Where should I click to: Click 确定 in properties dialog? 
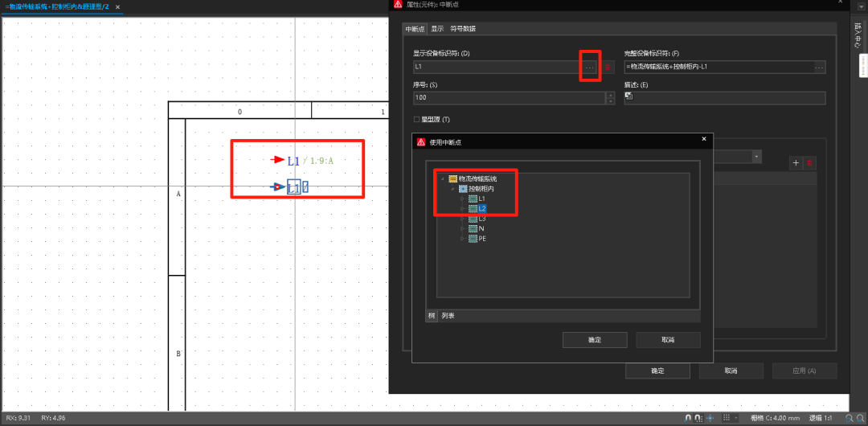[657, 371]
